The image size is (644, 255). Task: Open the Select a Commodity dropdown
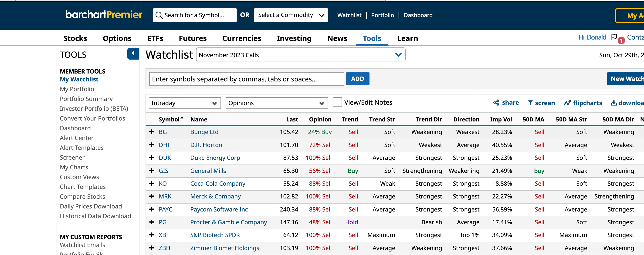coord(291,15)
